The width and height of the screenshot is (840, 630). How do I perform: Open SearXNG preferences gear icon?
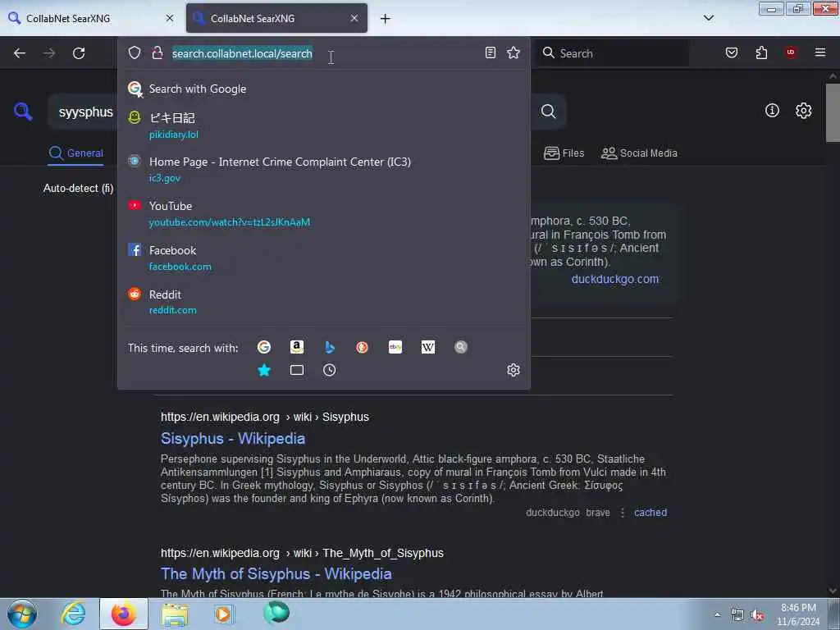tap(804, 111)
